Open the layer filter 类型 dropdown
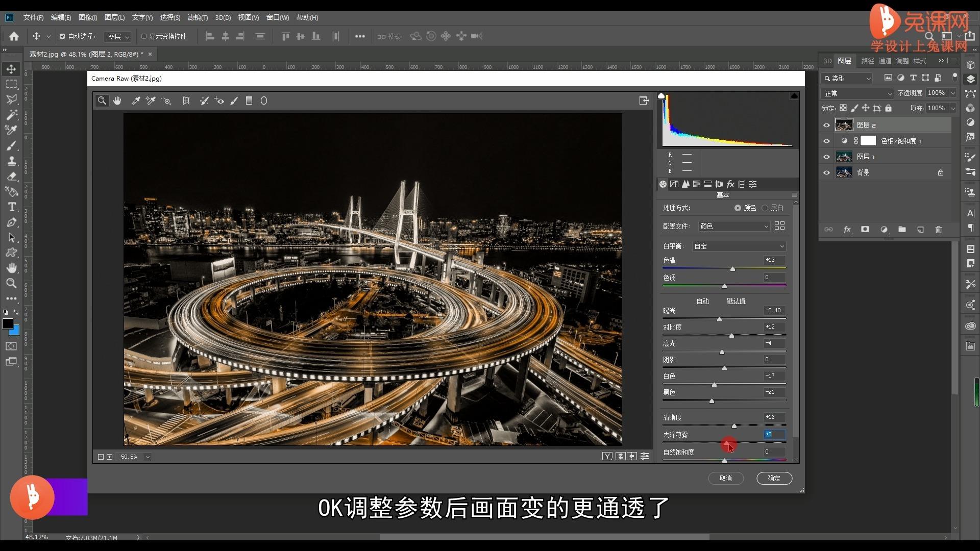Image resolution: width=980 pixels, height=551 pixels. 847,78
